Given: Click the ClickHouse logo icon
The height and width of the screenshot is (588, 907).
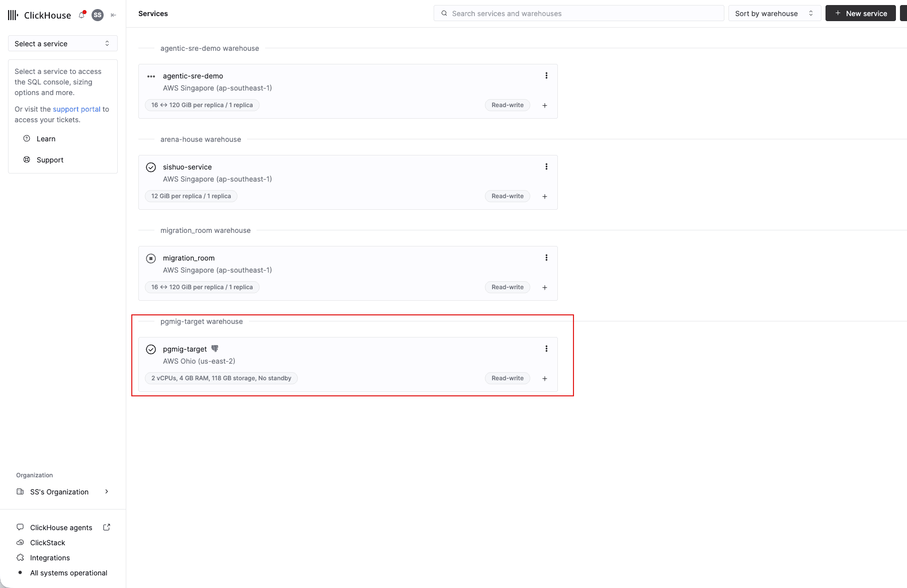Looking at the screenshot, I should tap(13, 15).
